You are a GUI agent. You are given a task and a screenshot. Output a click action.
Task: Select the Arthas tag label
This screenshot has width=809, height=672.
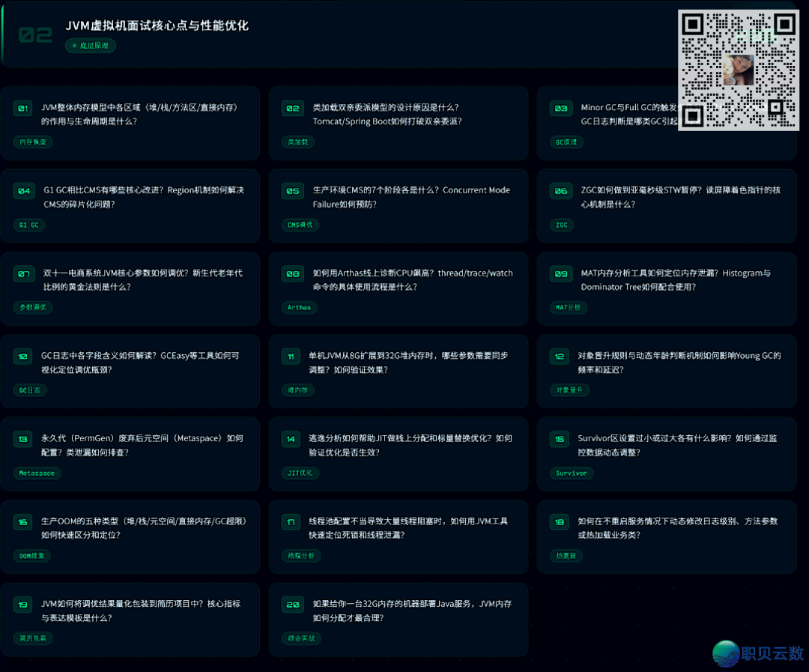pos(299,307)
